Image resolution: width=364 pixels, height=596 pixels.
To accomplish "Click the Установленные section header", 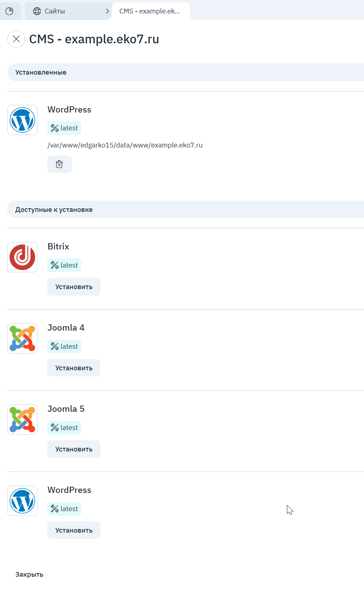I will pyautogui.click(x=185, y=72).
